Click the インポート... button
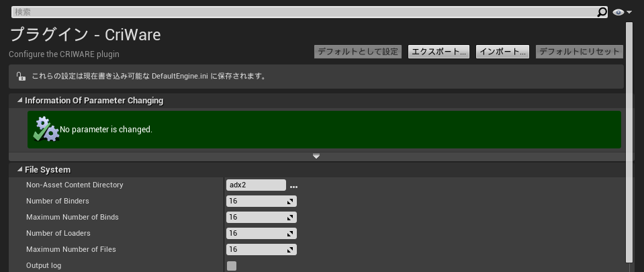 (x=502, y=52)
